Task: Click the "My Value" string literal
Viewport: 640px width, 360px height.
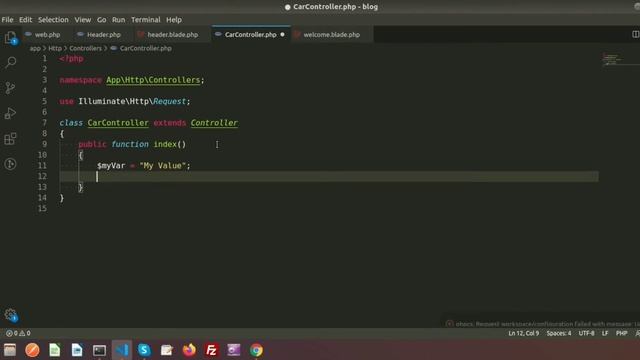Action: 162,166
